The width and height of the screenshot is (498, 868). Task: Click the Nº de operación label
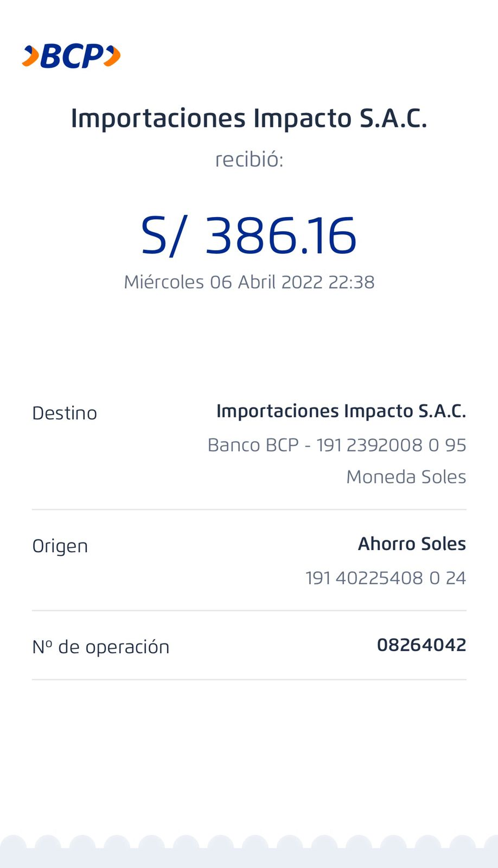[101, 647]
